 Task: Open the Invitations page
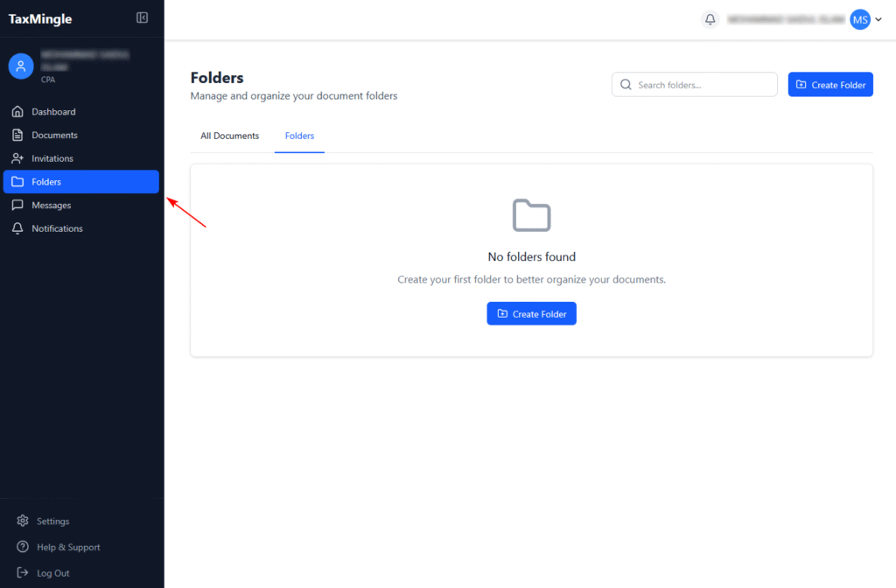click(52, 158)
